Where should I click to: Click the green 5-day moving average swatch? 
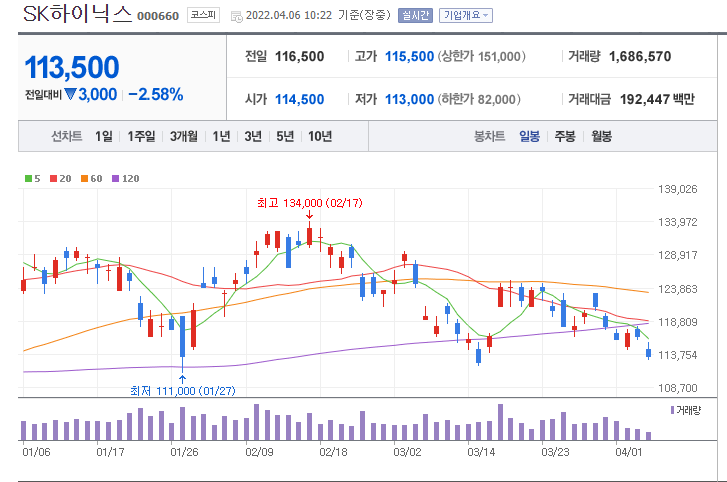point(28,178)
